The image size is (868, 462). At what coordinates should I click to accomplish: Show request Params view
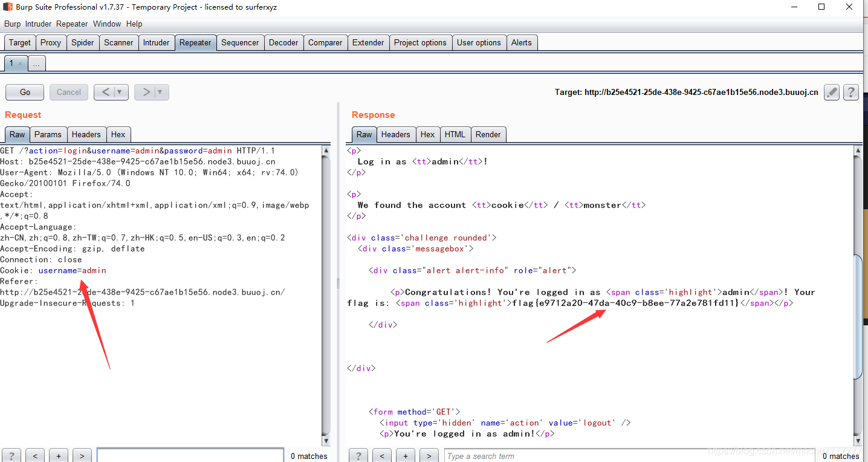coord(48,134)
